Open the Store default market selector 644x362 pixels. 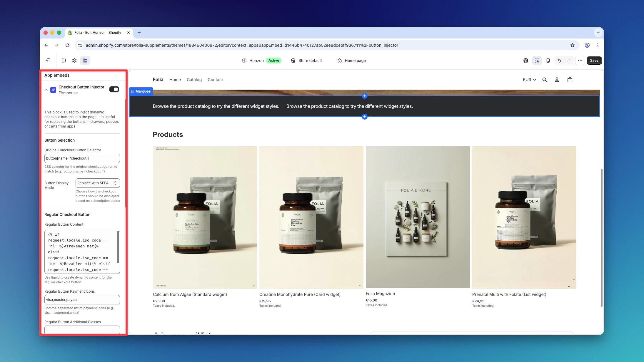coord(306,61)
